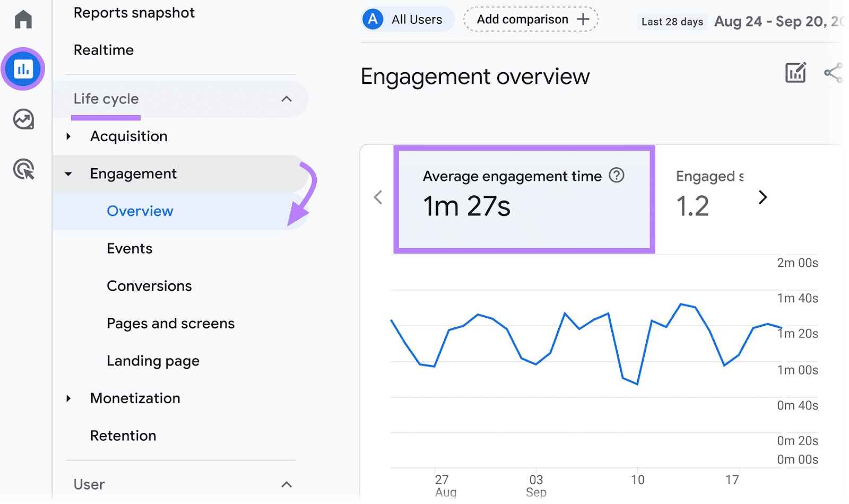849x504 pixels.
Task: Select Pages and screens report
Action: (171, 323)
